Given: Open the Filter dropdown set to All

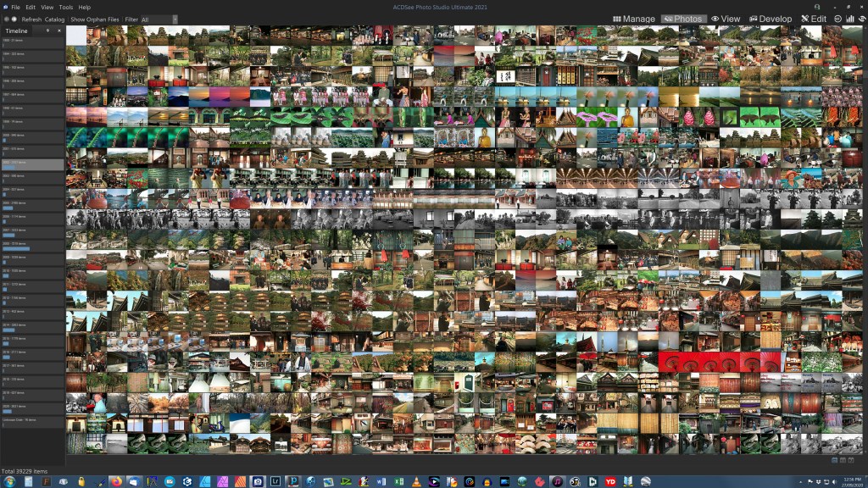Looking at the screenshot, I should (x=159, y=19).
